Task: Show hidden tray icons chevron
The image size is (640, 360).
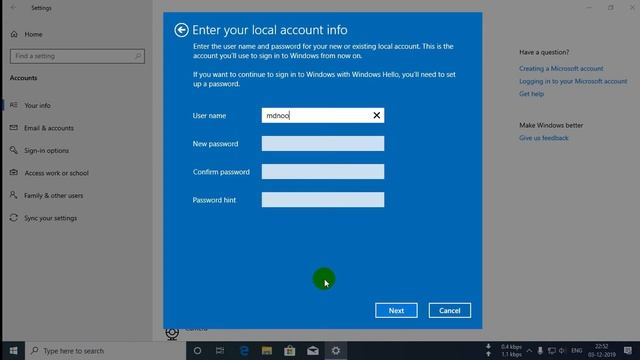Action: coord(529,351)
